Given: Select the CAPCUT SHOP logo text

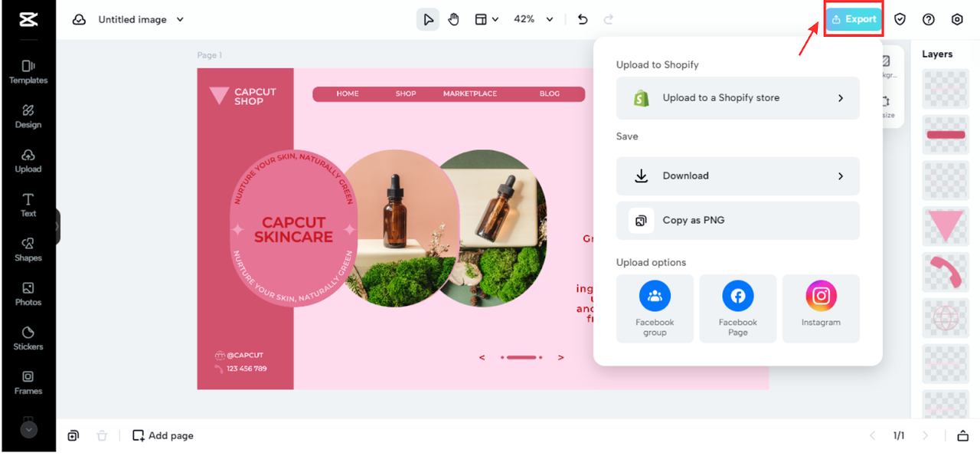Looking at the screenshot, I should pyautogui.click(x=255, y=97).
